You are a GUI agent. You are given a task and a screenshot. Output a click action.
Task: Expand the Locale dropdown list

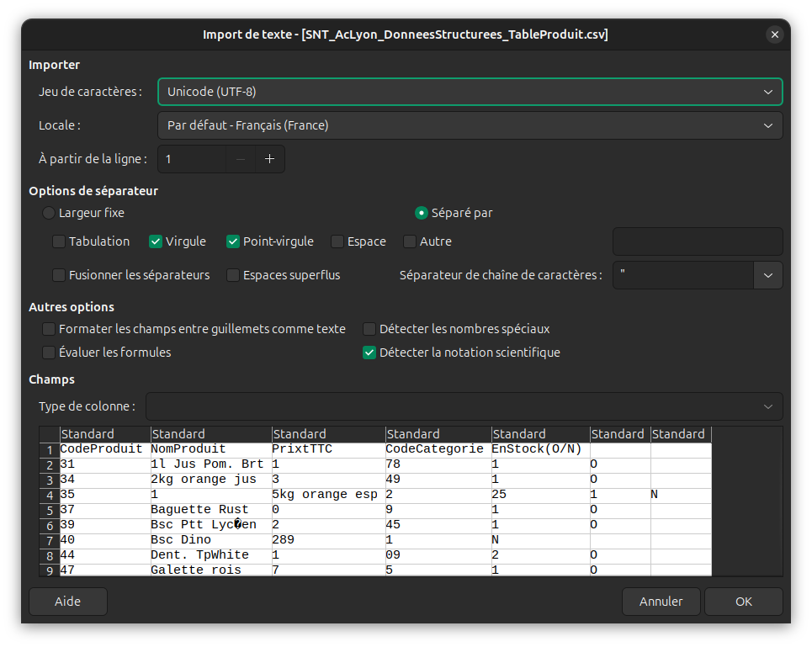tap(470, 125)
